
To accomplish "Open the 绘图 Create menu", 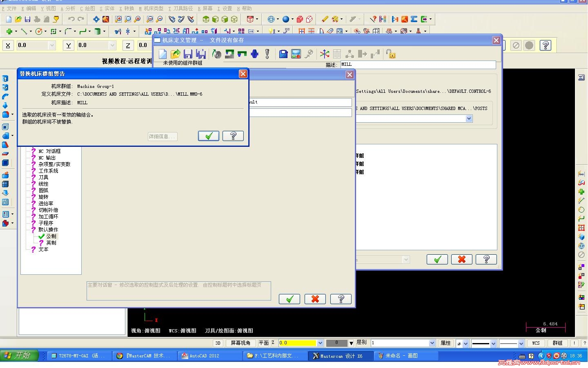I will tap(88, 8).
